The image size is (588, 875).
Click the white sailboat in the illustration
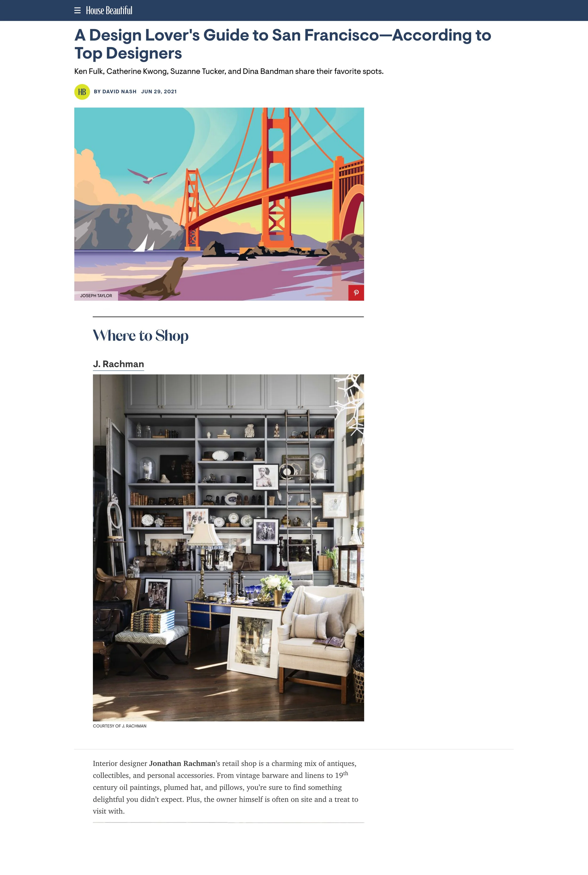point(144,244)
